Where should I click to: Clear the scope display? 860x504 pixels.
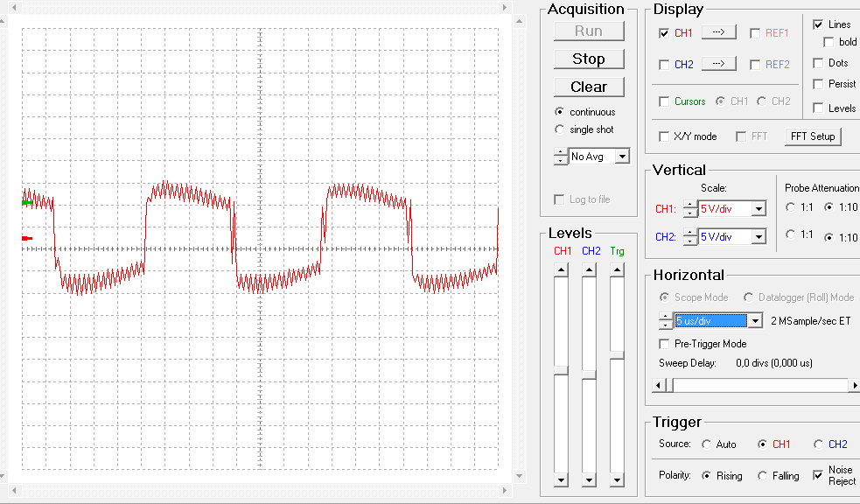point(589,87)
